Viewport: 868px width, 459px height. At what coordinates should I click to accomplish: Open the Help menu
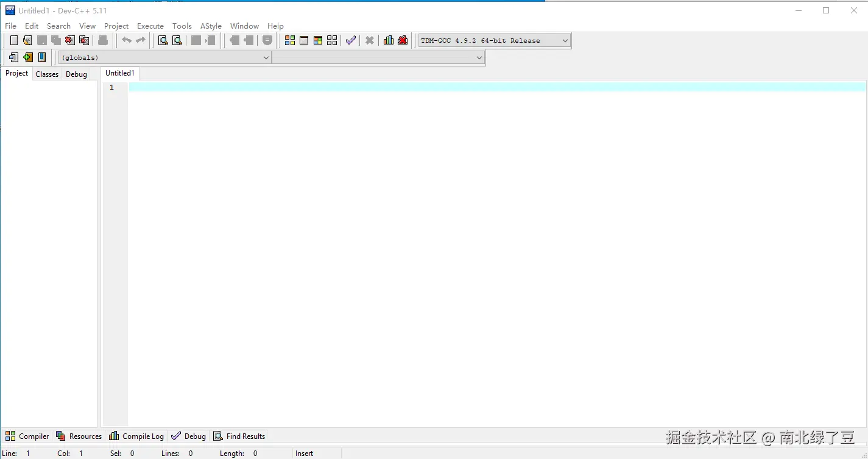pos(275,26)
